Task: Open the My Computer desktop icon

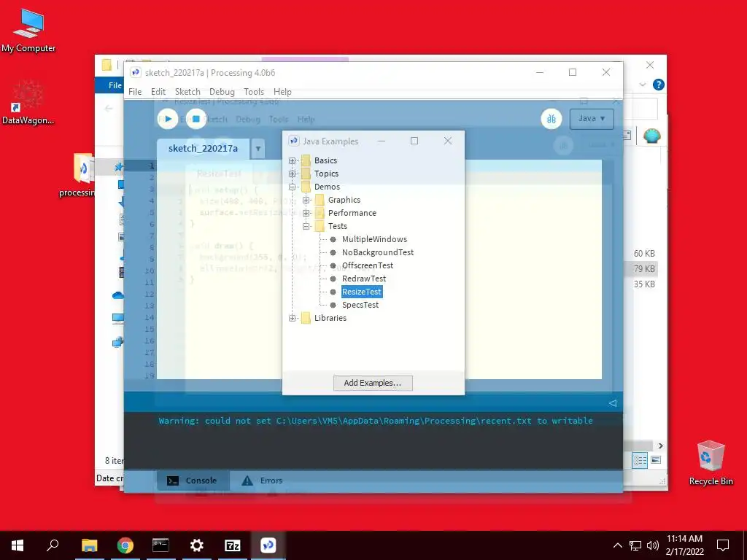Action: (28, 31)
